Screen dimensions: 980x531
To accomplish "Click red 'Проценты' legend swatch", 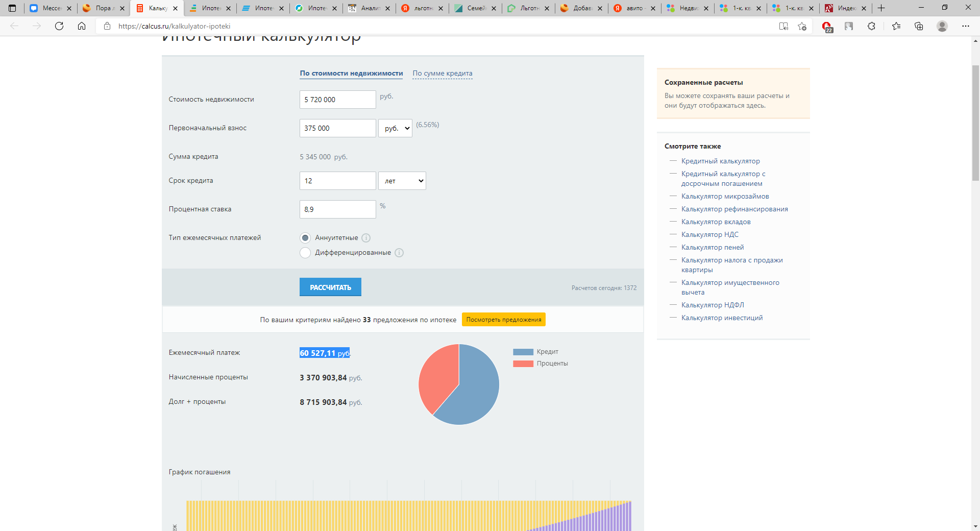I will coord(523,364).
